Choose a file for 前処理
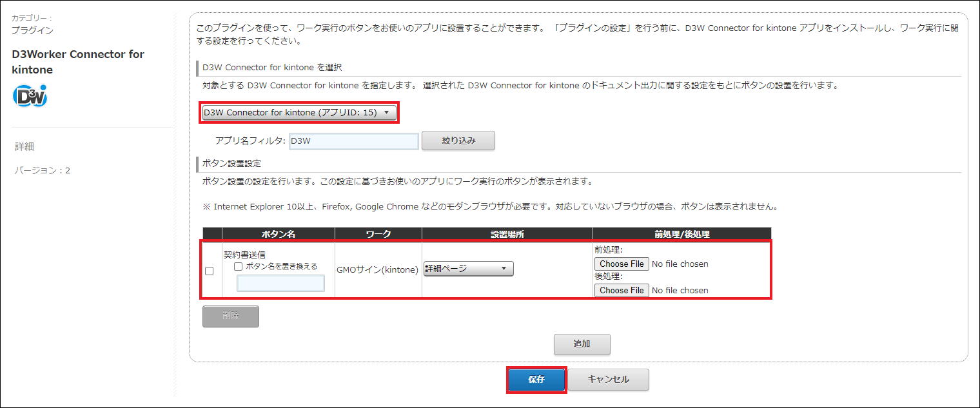The width and height of the screenshot is (980, 408). (x=622, y=264)
